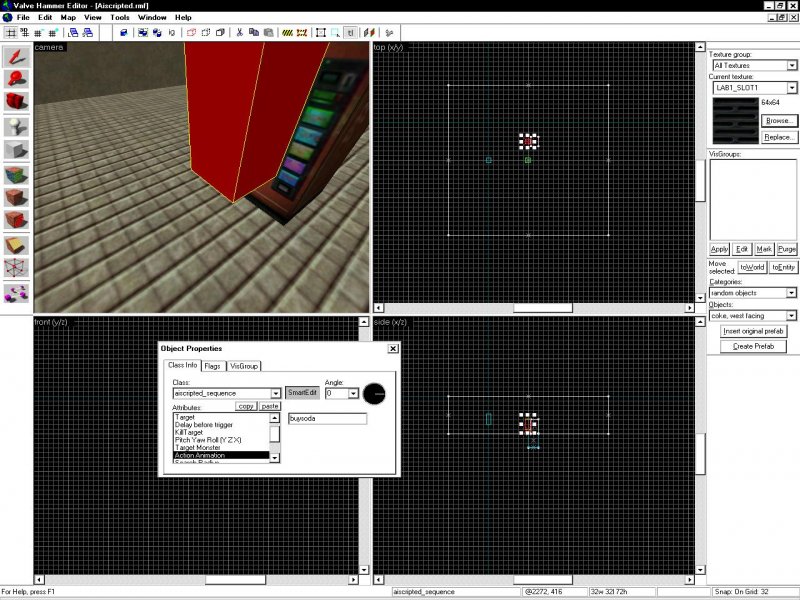The width and height of the screenshot is (800, 600).
Task: Toggle the SmartEdit button
Action: [x=300, y=393]
